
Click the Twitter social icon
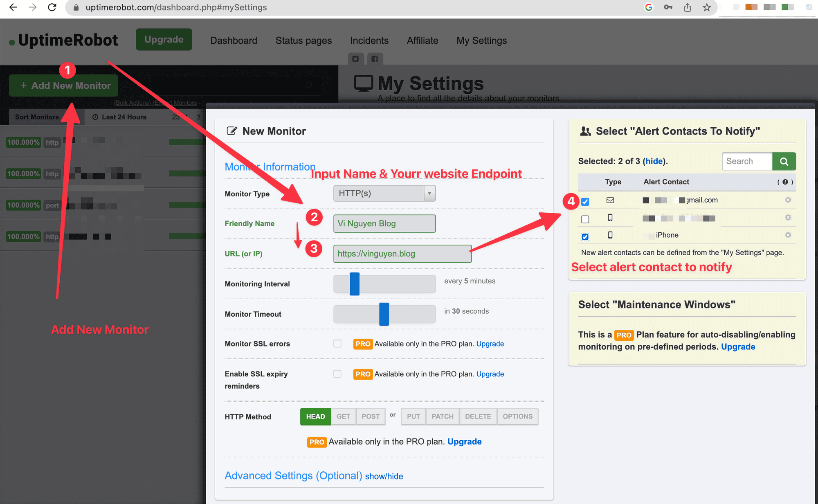[355, 59]
